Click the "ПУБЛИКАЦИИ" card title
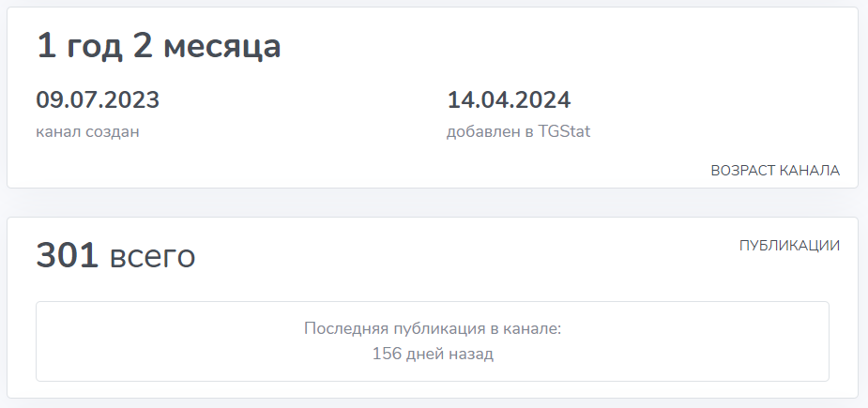The image size is (868, 408). [x=789, y=246]
